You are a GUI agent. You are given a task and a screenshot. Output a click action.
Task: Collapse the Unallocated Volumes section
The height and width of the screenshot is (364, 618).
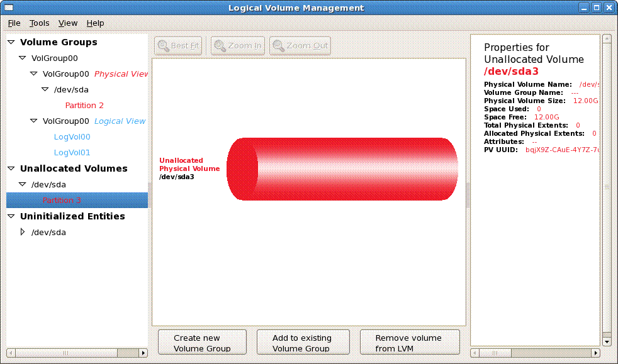point(11,168)
